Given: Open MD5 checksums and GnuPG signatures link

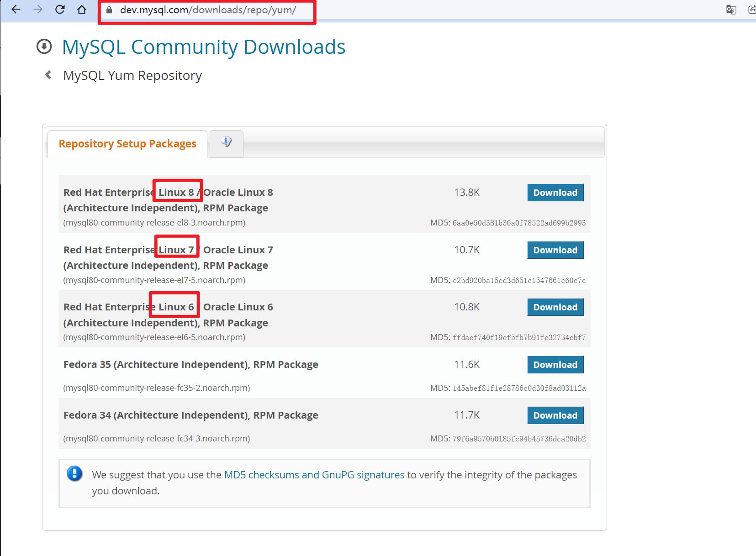Looking at the screenshot, I should click(x=314, y=475).
